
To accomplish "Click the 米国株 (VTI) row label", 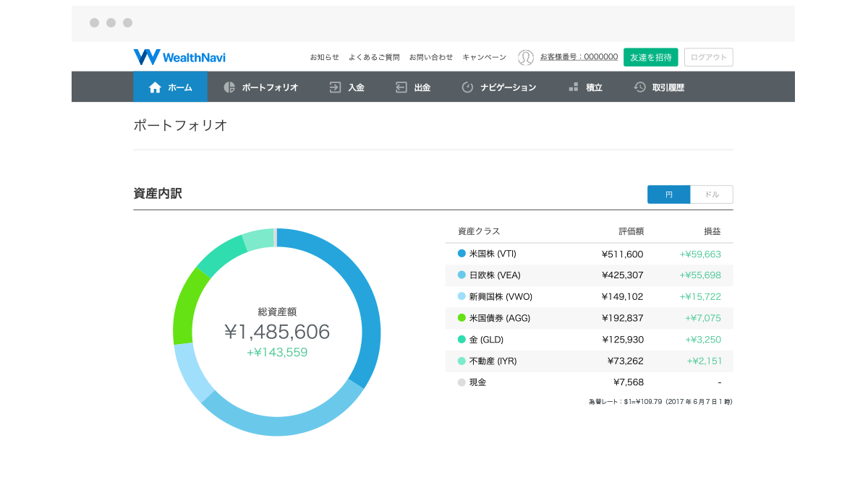I will (x=493, y=254).
